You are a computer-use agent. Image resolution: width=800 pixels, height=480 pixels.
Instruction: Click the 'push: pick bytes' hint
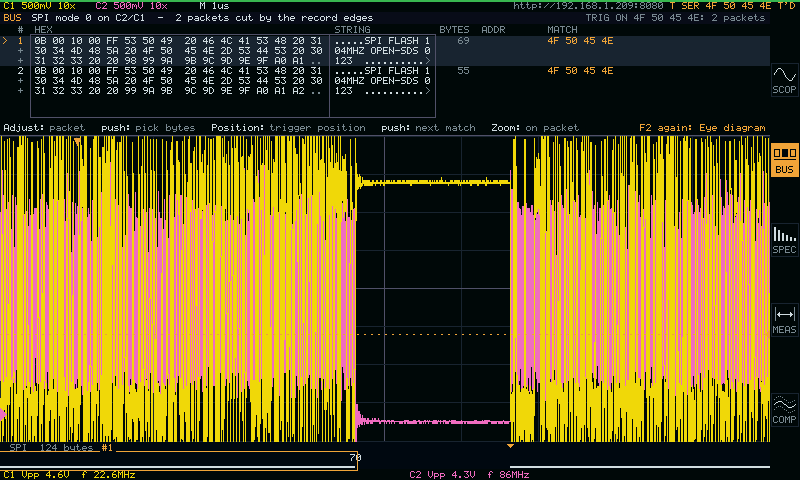click(148, 128)
